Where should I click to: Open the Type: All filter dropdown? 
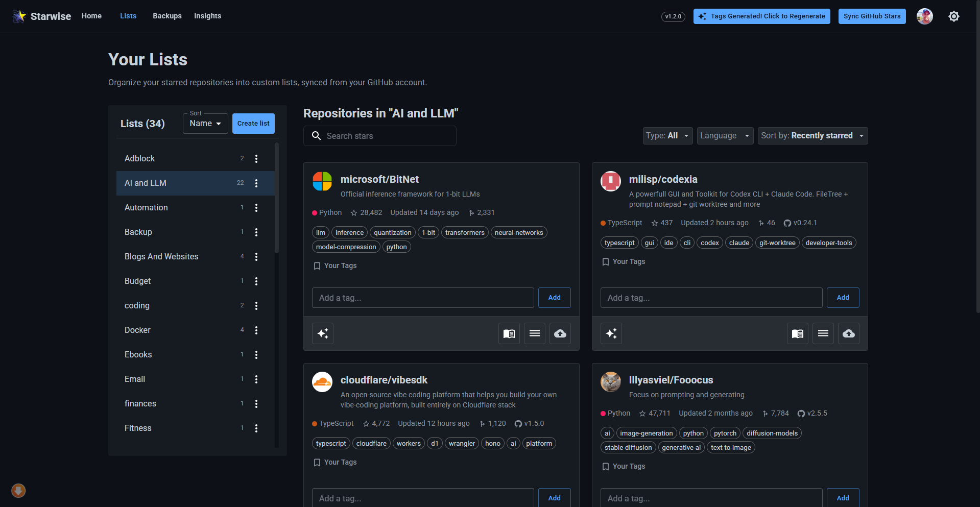[668, 136]
